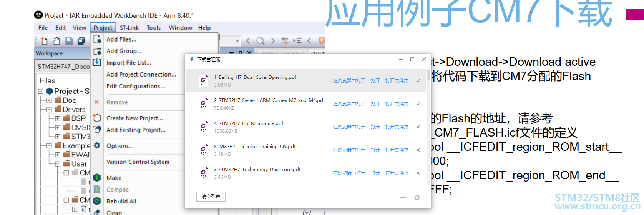The image size is (644, 215).
Task: Click the Add Files menu icon
Action: coord(97,39)
